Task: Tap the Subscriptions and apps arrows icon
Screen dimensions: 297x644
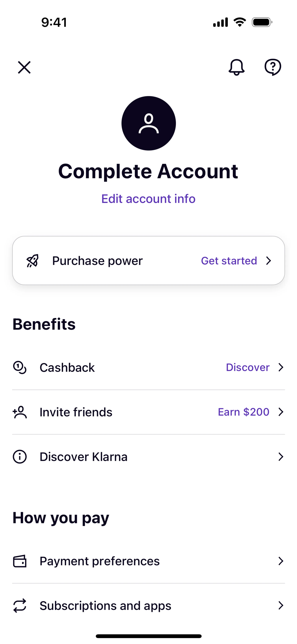Action: [x=20, y=605]
